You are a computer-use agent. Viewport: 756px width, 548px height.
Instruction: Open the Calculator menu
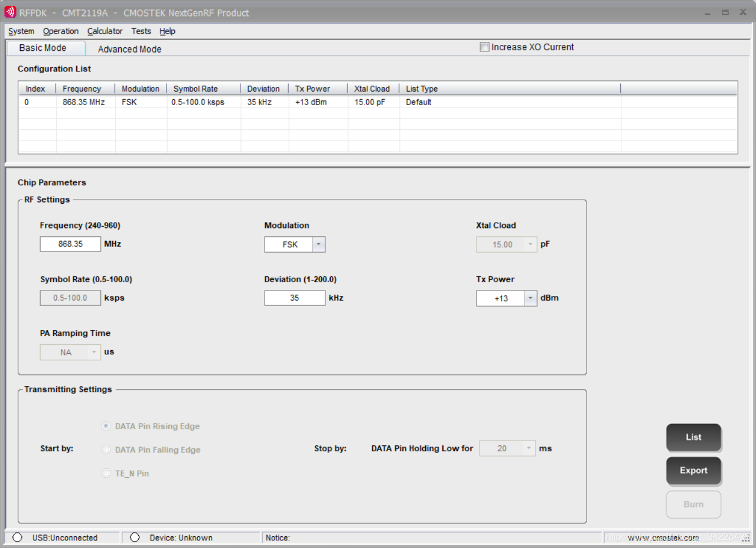105,31
